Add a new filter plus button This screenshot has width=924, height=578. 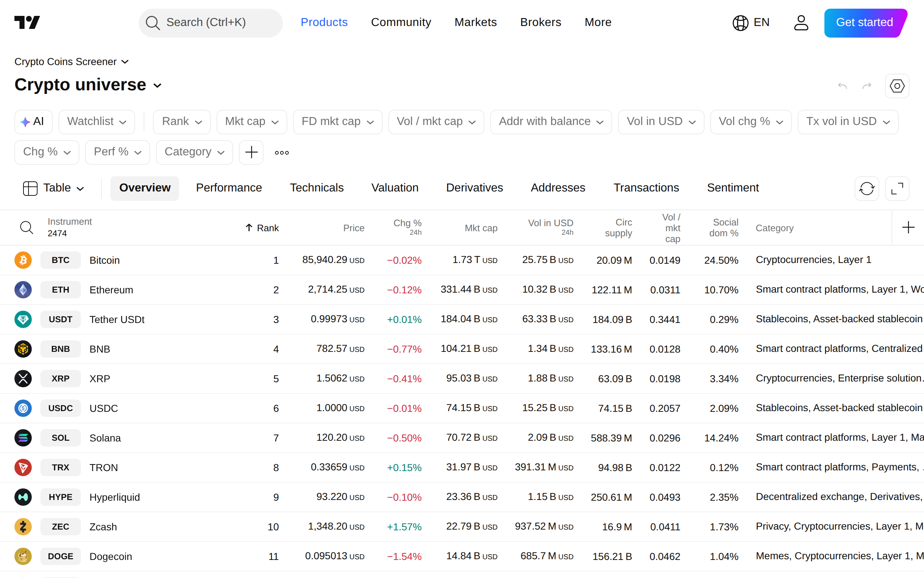(251, 152)
